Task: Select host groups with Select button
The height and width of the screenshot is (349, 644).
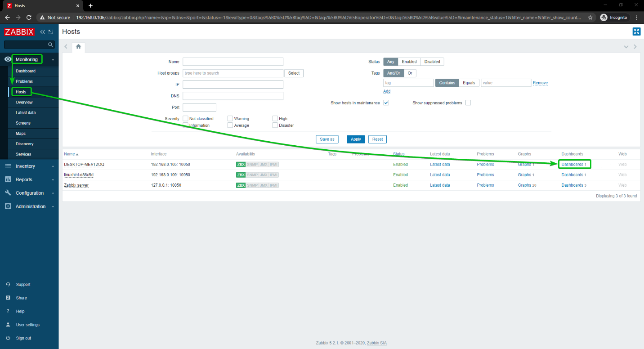Action: (294, 73)
